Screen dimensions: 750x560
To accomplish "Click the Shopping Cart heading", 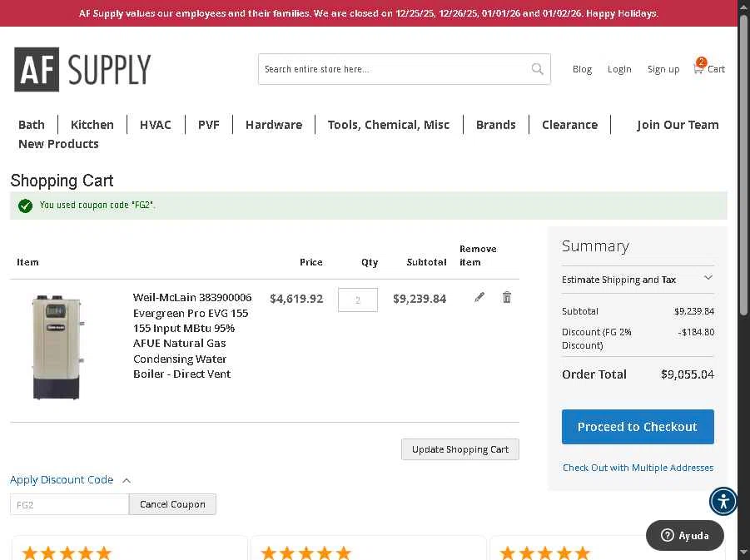I will [x=62, y=181].
